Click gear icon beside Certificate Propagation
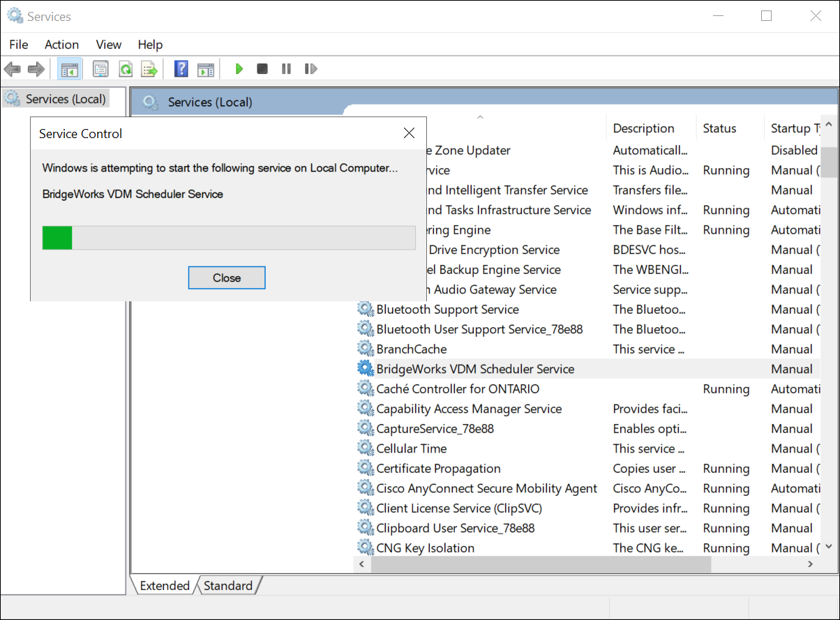The width and height of the screenshot is (840, 620). point(366,469)
